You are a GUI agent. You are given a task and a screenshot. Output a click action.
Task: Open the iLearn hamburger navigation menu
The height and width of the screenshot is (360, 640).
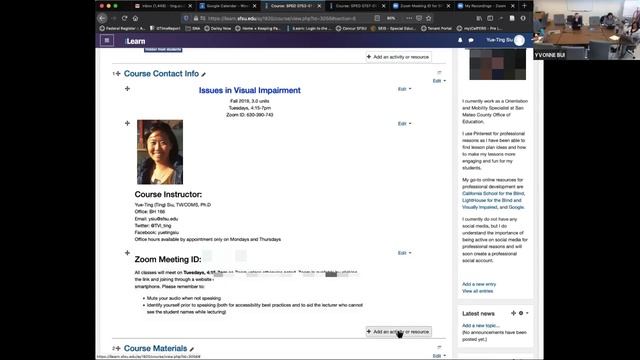tap(107, 40)
